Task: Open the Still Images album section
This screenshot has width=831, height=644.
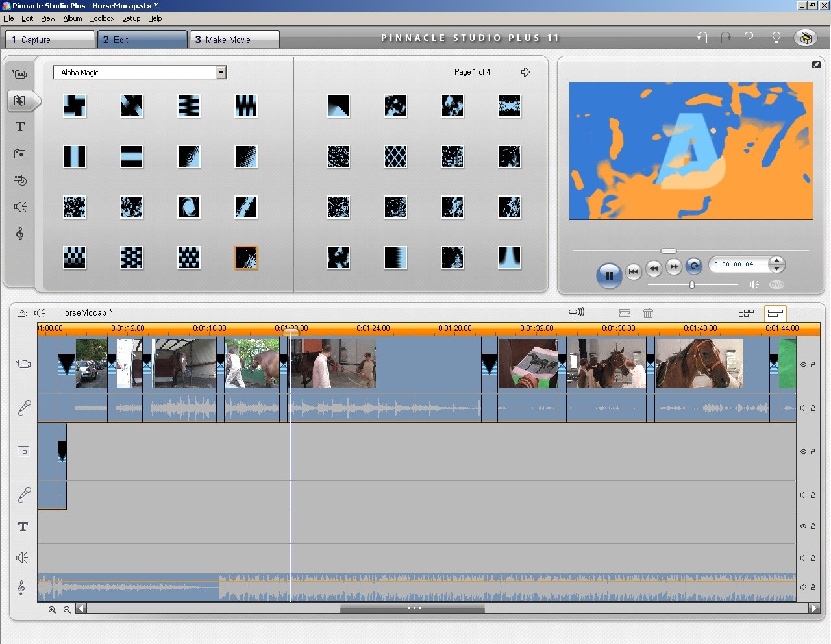Action: point(20,154)
